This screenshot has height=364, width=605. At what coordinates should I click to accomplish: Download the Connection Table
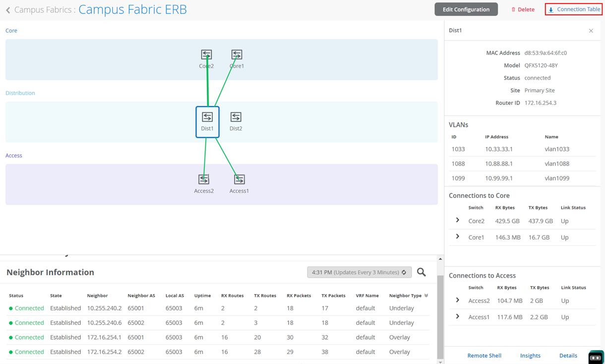point(574,9)
